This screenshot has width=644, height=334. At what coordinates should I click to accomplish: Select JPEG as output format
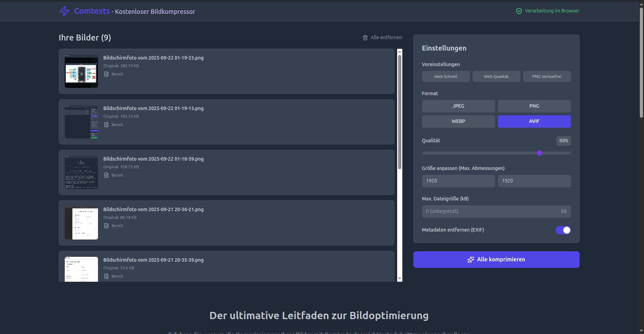point(458,106)
